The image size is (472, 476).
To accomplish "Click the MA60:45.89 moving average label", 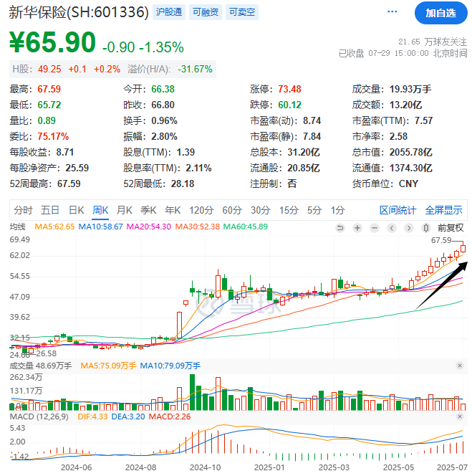I will tap(246, 227).
